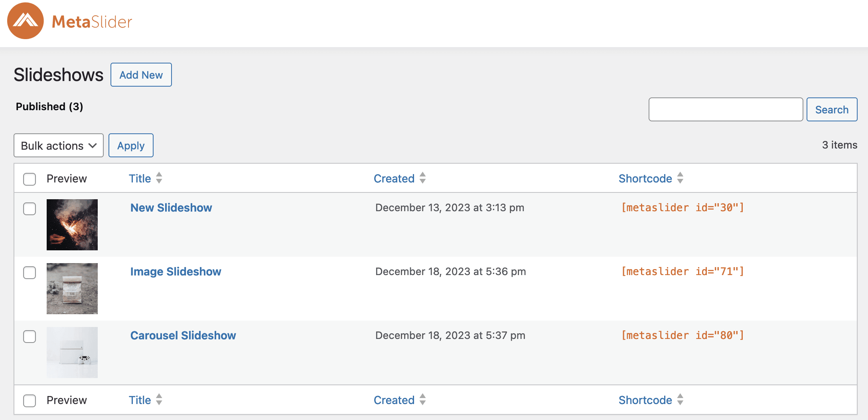This screenshot has height=420, width=868.
Task: Open the Bulk actions dropdown
Action: (x=59, y=146)
